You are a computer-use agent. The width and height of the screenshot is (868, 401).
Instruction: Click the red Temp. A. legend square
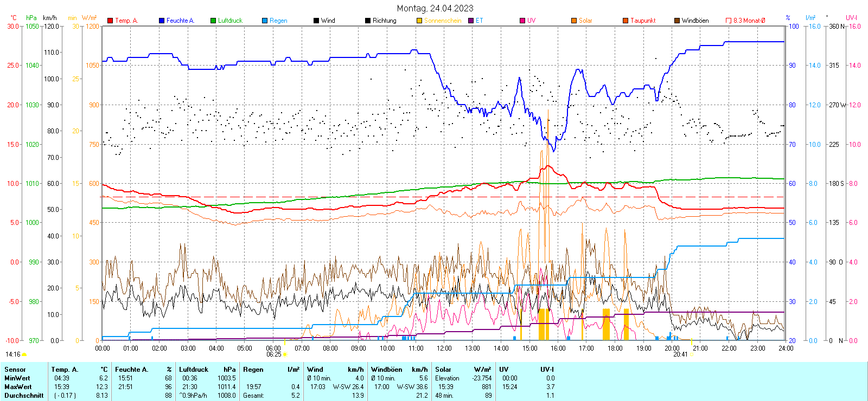coord(110,21)
